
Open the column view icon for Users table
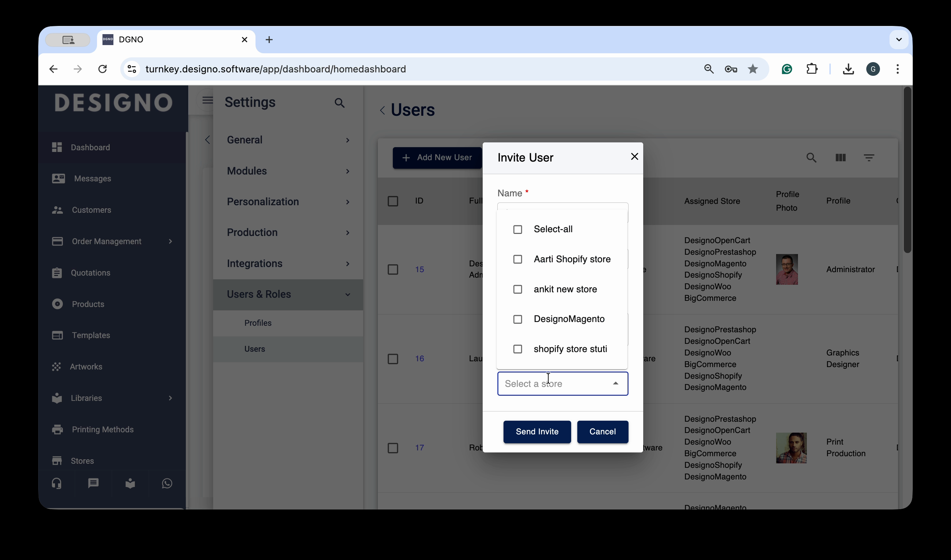(x=840, y=158)
